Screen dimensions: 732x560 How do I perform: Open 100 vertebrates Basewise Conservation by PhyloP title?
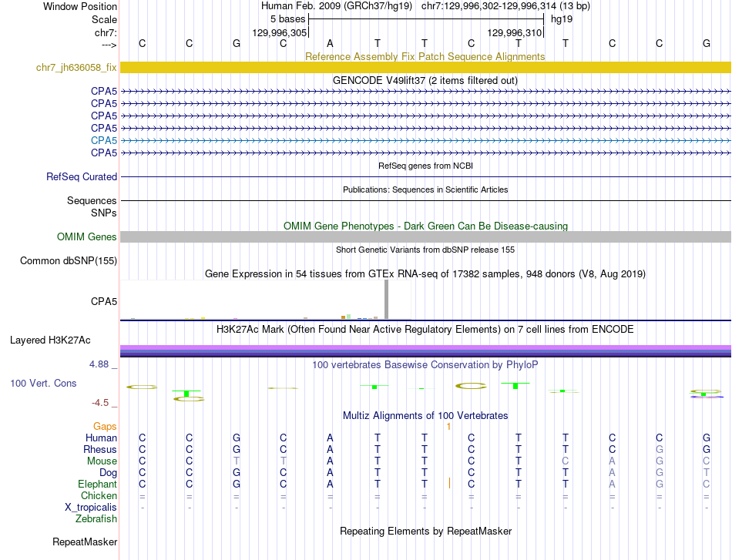click(x=425, y=365)
